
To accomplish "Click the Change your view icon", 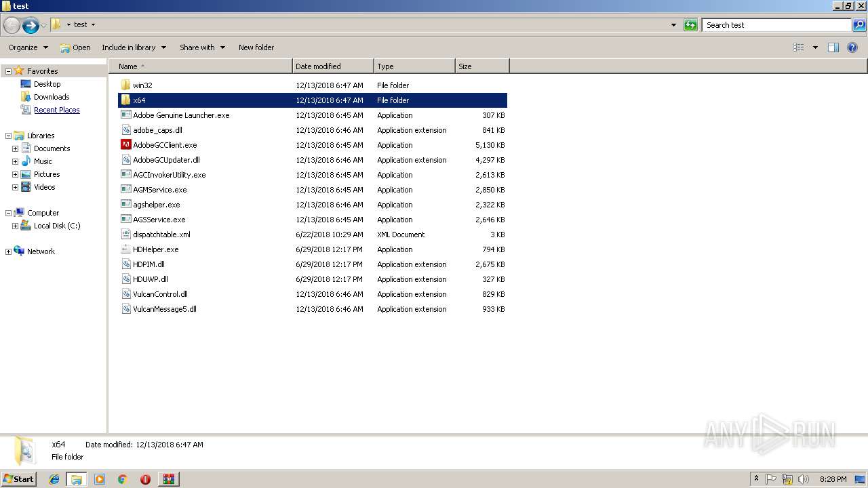I will 799,47.
